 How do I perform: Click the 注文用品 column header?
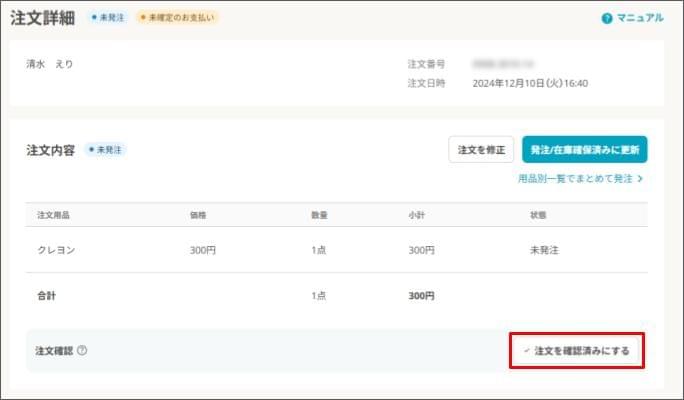[x=52, y=215]
